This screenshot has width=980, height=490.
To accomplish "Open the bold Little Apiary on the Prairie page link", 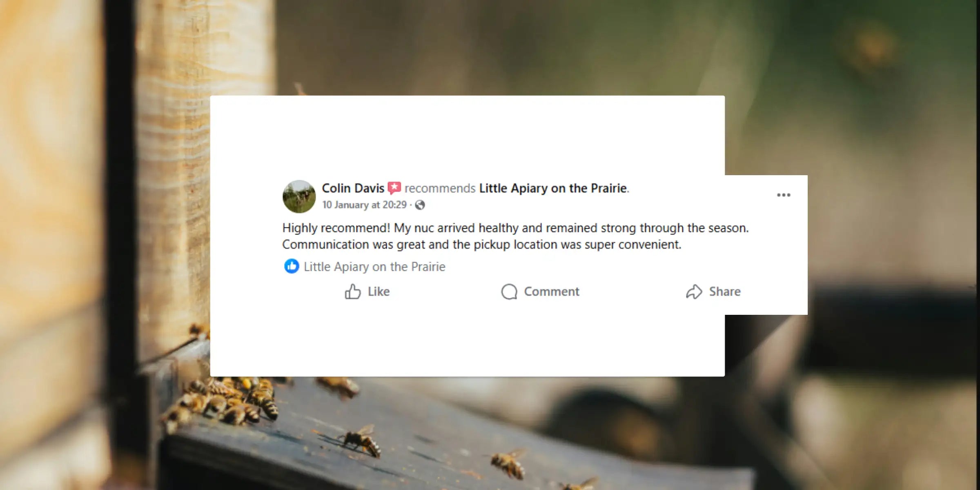I will [553, 188].
